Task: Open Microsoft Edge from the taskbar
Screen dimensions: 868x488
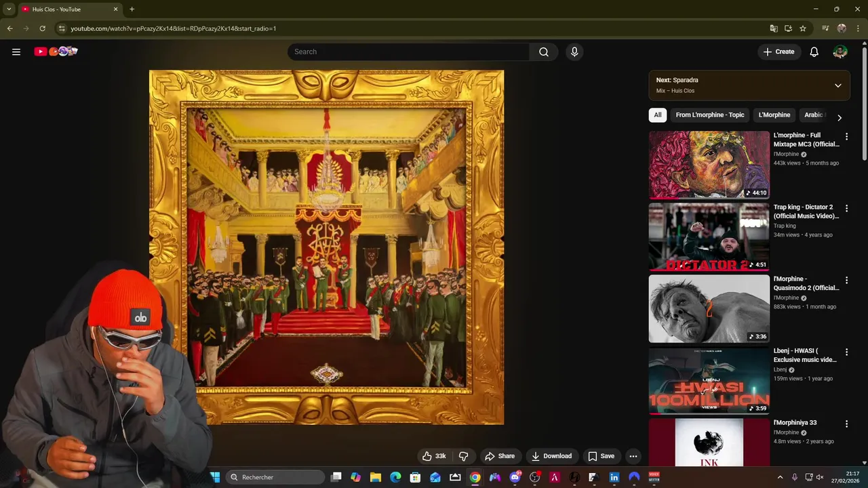Action: click(x=395, y=477)
